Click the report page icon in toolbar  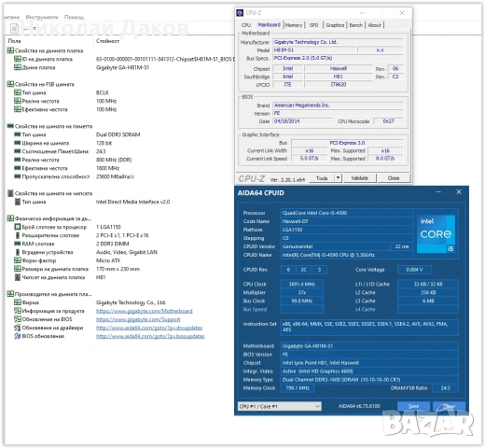(14, 28)
